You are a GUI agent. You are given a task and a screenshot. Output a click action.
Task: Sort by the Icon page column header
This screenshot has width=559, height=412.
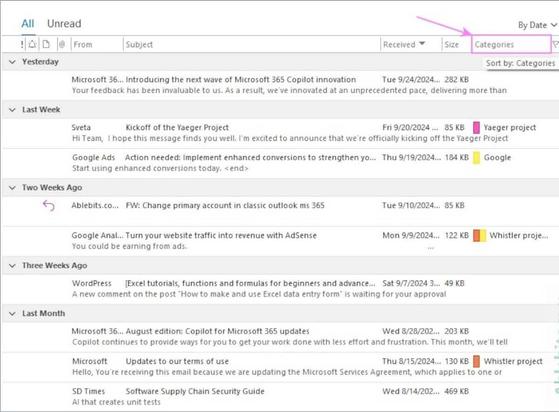(x=46, y=44)
